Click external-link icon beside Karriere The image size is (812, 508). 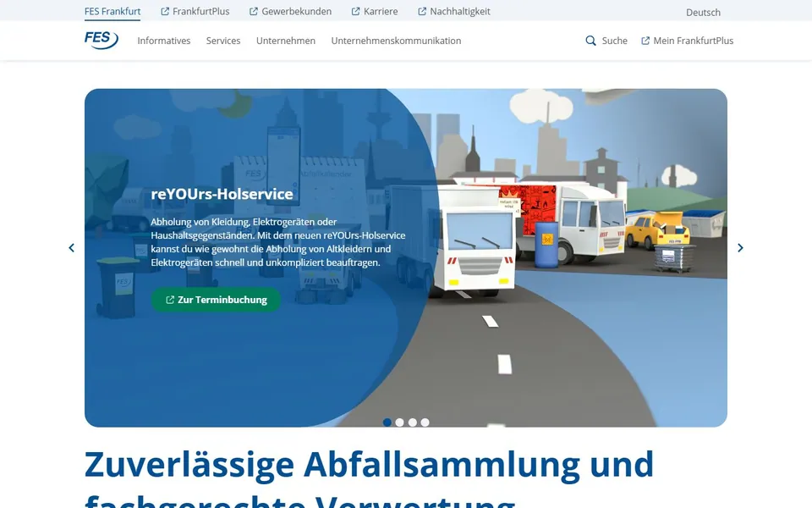[x=356, y=11]
